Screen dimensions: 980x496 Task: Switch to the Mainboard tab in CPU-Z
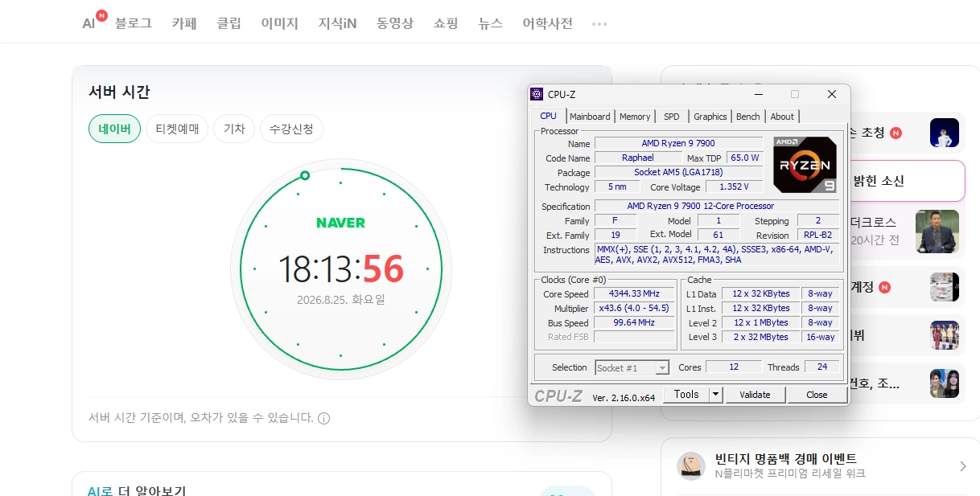(x=590, y=117)
